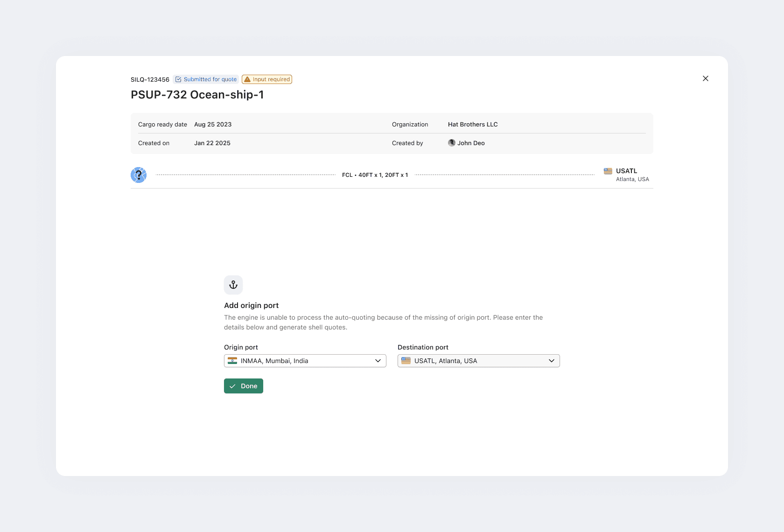Screen dimensions: 784x532
Task: Click the John Deo creator name
Action: click(471, 143)
